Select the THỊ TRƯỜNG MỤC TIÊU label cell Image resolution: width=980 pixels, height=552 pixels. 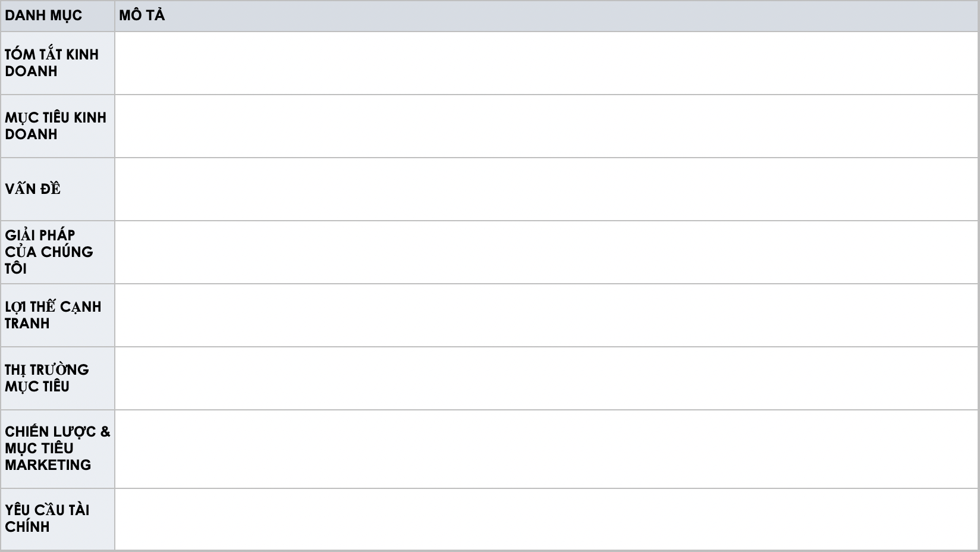(x=57, y=378)
